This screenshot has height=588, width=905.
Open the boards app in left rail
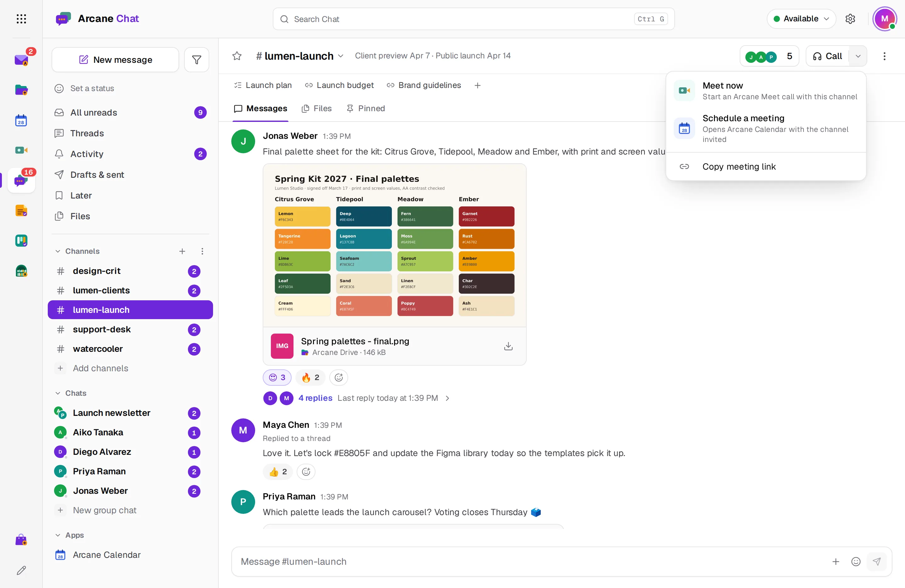[x=21, y=241]
